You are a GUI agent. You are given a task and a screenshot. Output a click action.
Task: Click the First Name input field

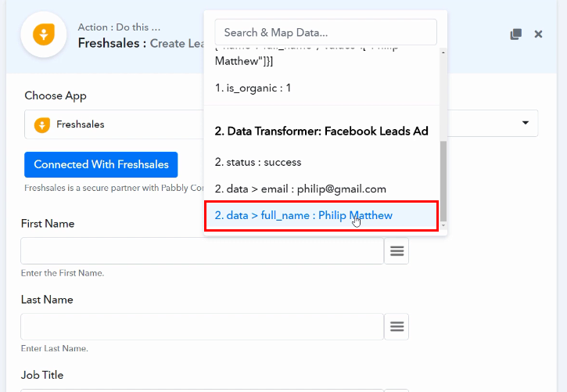pos(202,251)
